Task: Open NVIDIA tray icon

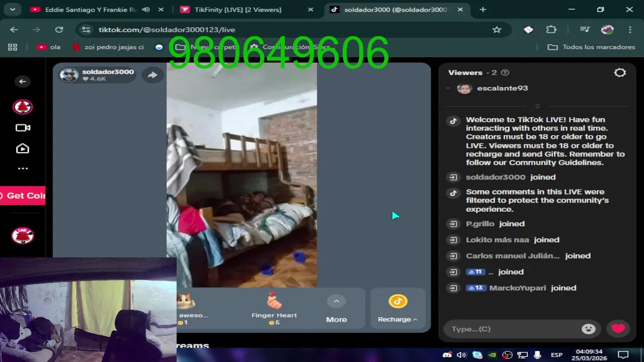Action: click(x=492, y=355)
